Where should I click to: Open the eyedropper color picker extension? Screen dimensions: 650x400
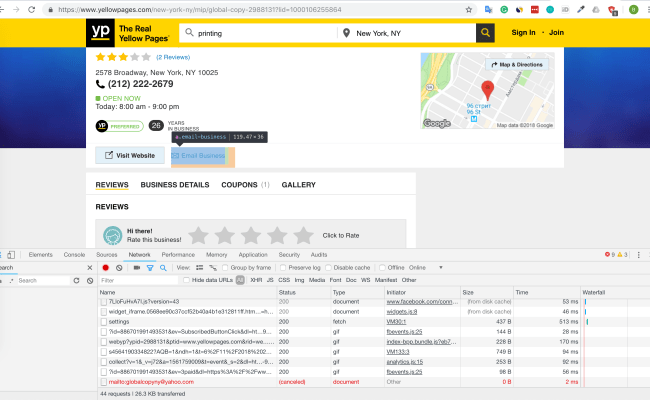click(581, 10)
